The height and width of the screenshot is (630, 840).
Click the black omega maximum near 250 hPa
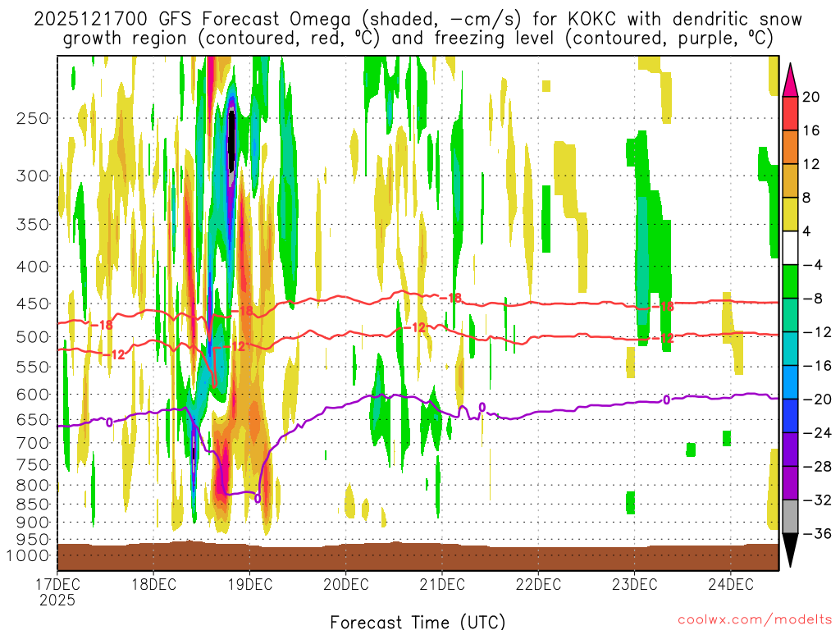[231, 139]
